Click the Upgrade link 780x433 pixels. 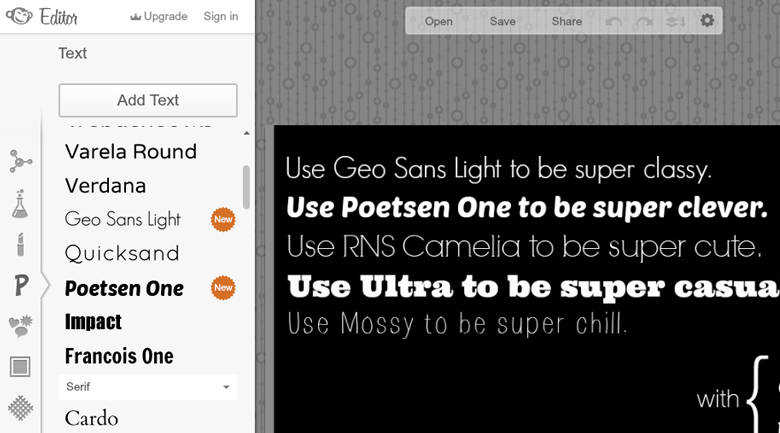coord(159,17)
